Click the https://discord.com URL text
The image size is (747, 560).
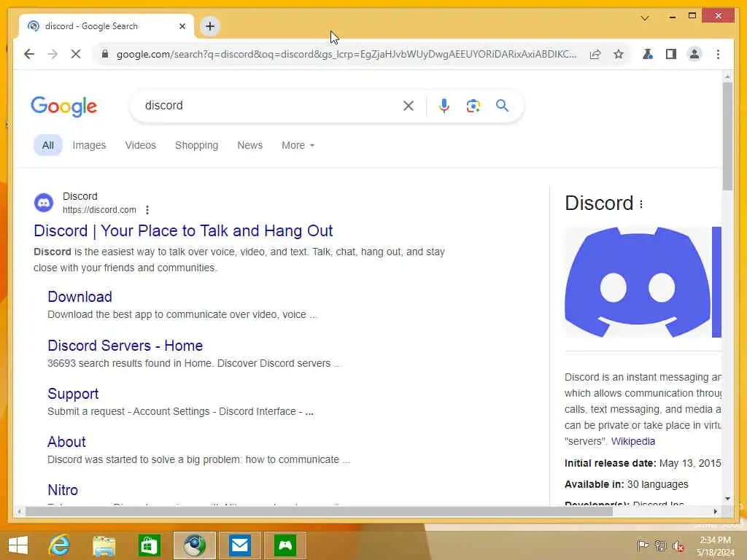pos(99,210)
